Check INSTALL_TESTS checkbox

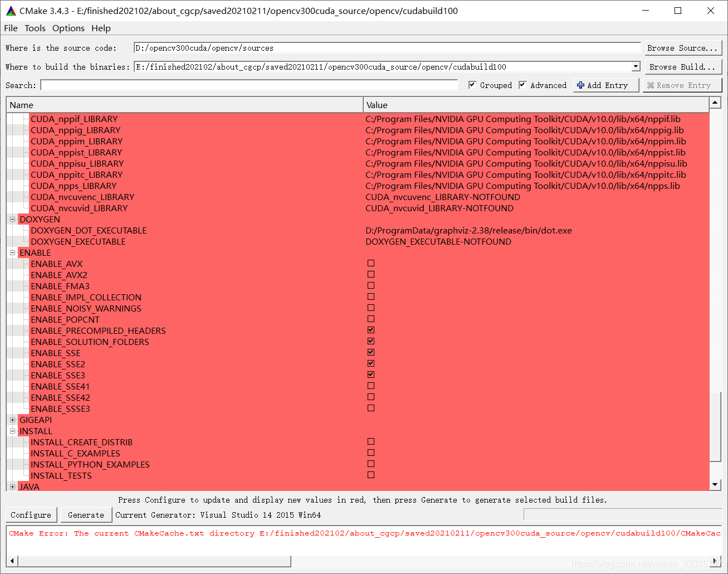pyautogui.click(x=371, y=475)
